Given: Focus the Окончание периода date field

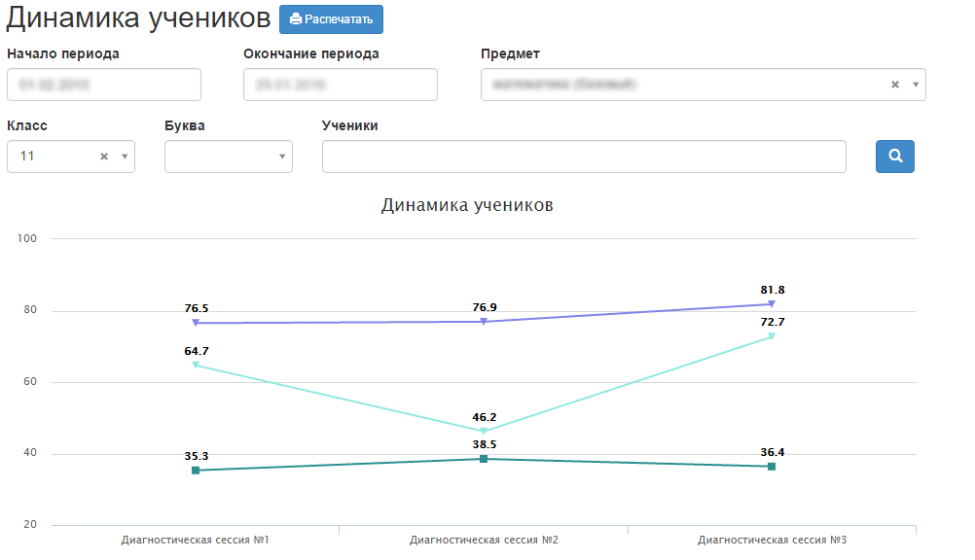Looking at the screenshot, I should pos(341,85).
